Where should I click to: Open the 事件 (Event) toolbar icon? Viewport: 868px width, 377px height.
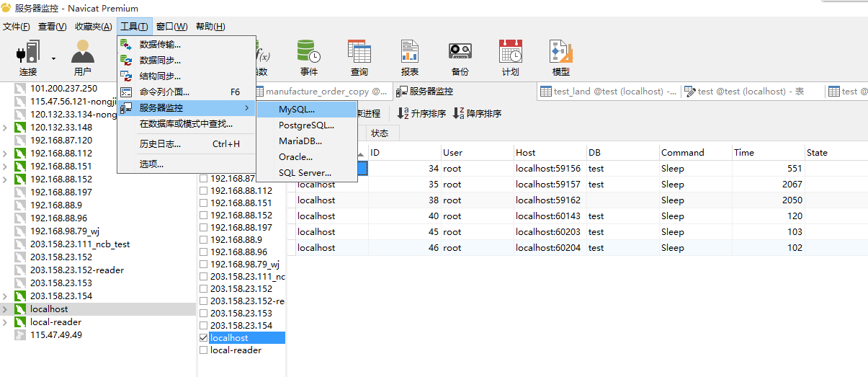pos(309,58)
